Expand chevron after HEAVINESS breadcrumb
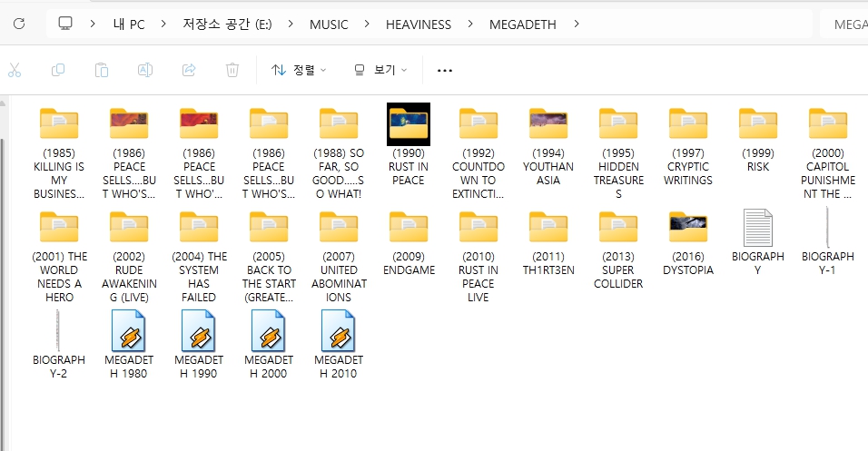The image size is (868, 451). [470, 24]
